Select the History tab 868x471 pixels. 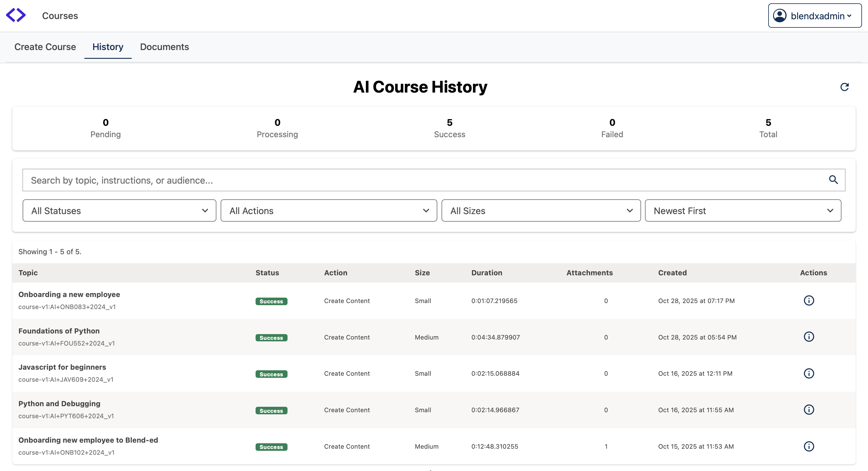click(108, 47)
